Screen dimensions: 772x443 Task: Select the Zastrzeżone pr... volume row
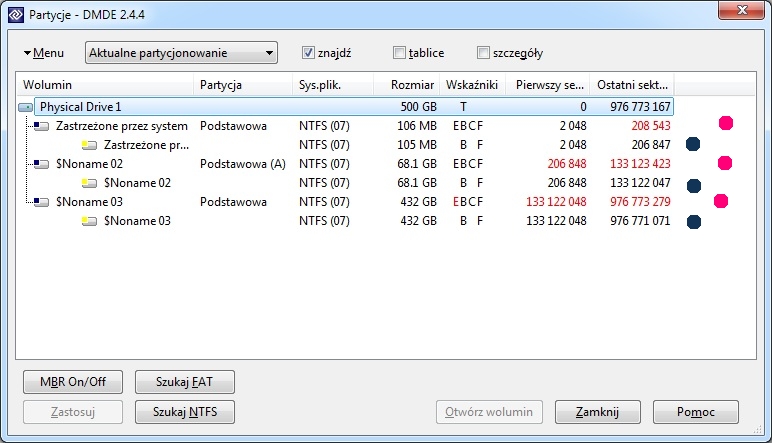[146, 145]
